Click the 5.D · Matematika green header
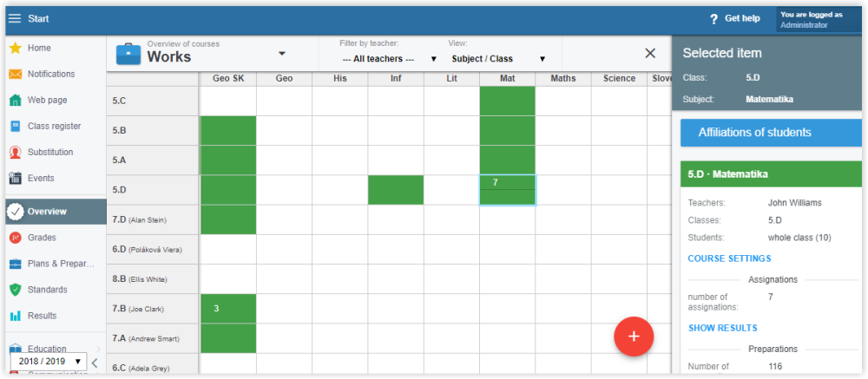The image size is (868, 379). (771, 174)
